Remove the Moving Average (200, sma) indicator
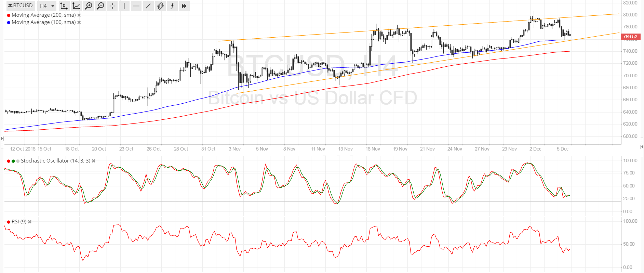The image size is (644, 273). point(79,15)
